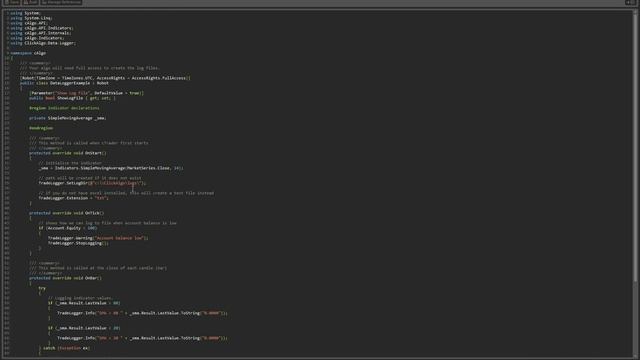Click 'public class DataLoggerExample : Robot' line
Image resolution: width=640 pixels, height=360 pixels.
click(64, 83)
